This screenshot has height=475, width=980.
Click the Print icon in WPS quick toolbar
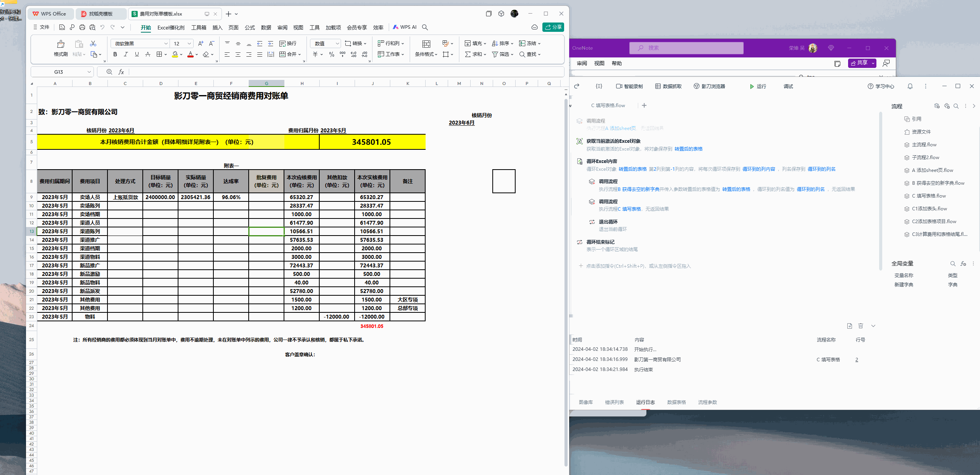tap(82, 27)
